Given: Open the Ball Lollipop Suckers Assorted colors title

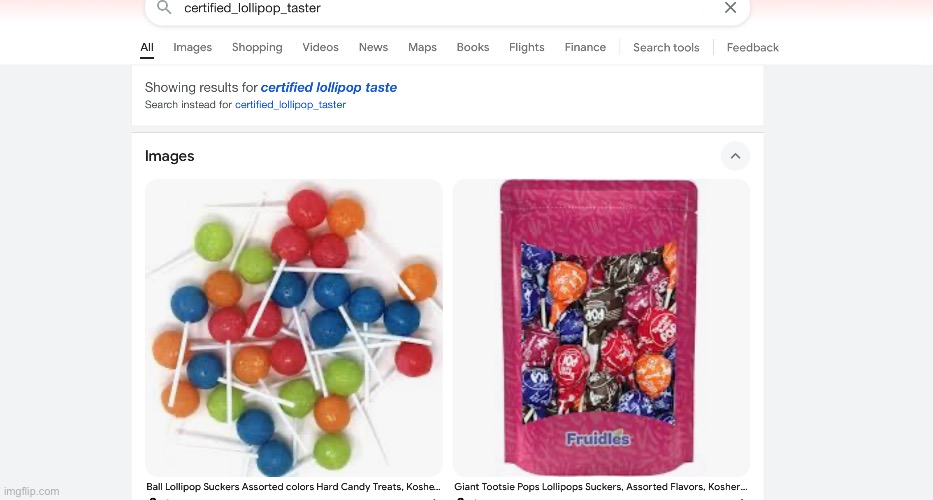Looking at the screenshot, I should [293, 487].
